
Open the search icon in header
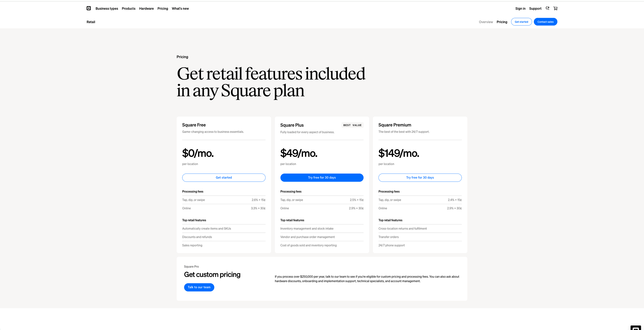547,8
